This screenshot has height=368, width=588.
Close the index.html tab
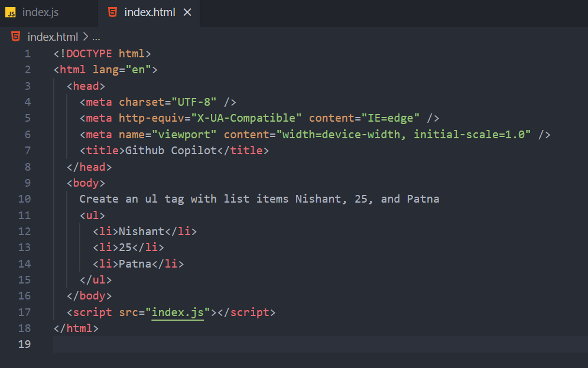click(187, 12)
